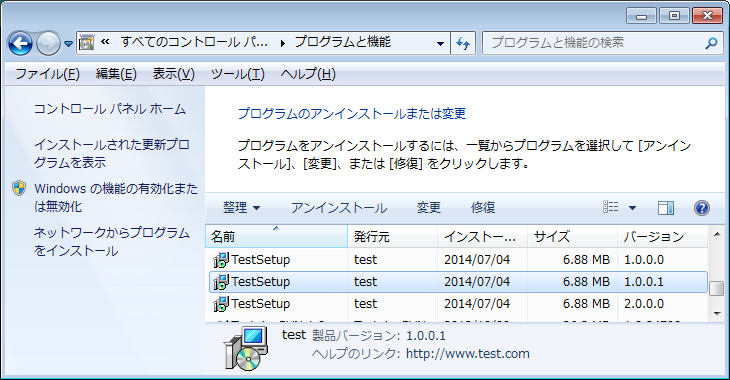730x380 pixels.
Task: Close the Programs and Features window
Action: tap(707, 16)
